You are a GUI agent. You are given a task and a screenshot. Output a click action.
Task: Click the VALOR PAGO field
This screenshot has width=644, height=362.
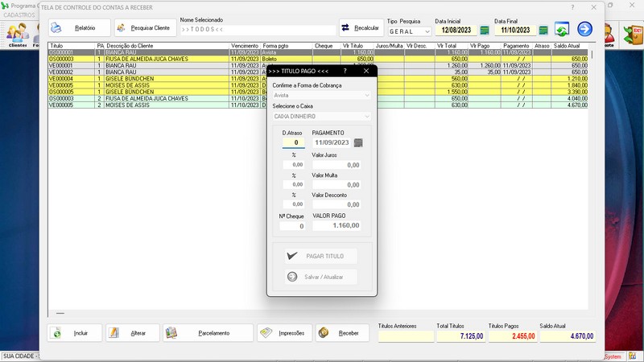[336, 227]
